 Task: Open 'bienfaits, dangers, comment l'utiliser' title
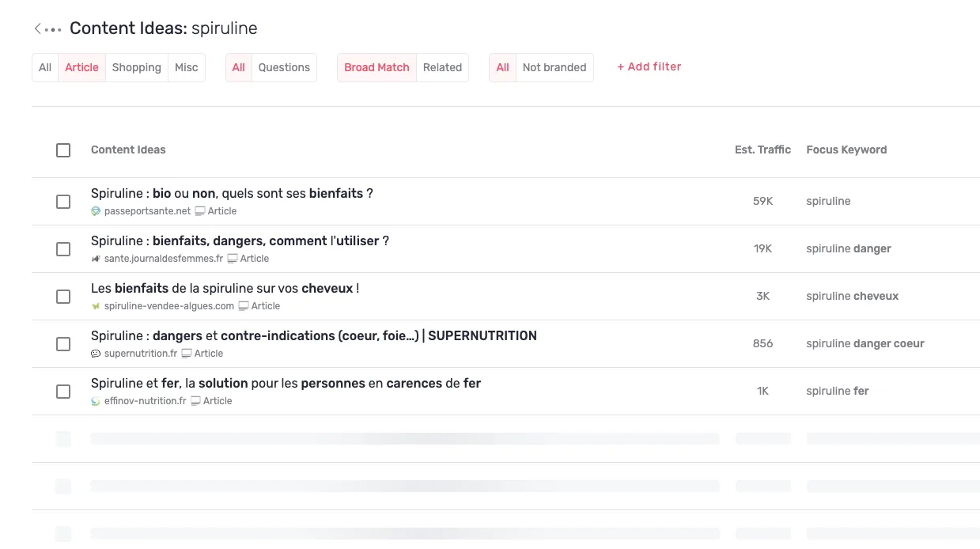(x=240, y=241)
